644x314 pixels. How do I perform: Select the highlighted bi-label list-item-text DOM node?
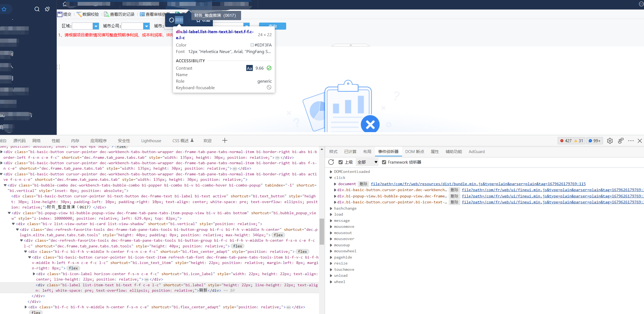click(159, 288)
